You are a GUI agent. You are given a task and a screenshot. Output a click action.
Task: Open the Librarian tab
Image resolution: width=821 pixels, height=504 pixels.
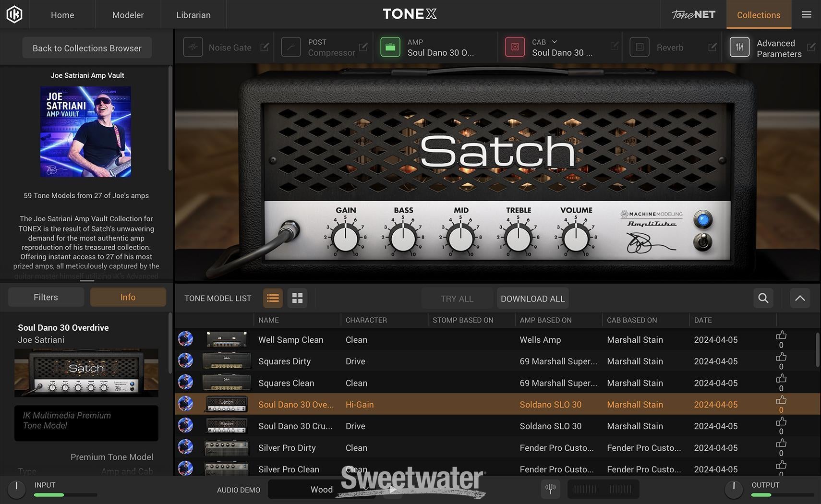[x=193, y=15]
